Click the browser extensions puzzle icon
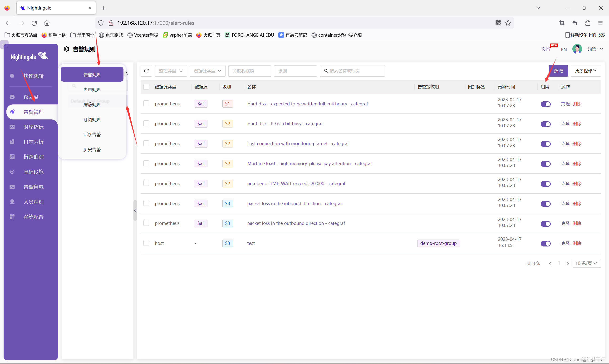Image resolution: width=609 pixels, height=364 pixels. [587, 23]
